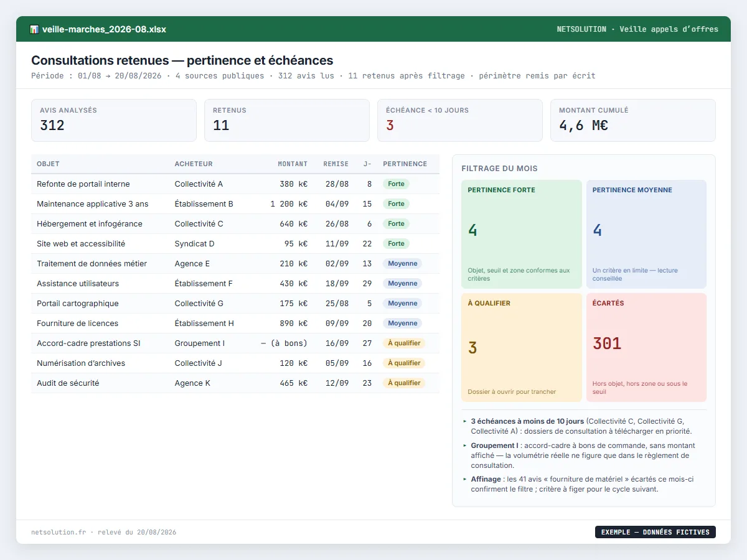The width and height of the screenshot is (747, 560).
Task: Click Forte badge for Collectivité A
Action: [396, 184]
